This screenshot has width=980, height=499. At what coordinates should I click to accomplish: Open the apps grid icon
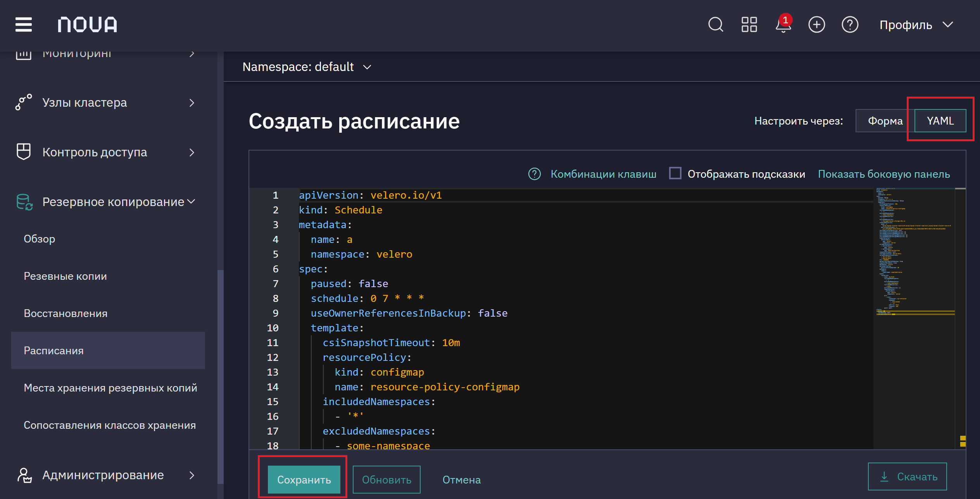(x=749, y=25)
